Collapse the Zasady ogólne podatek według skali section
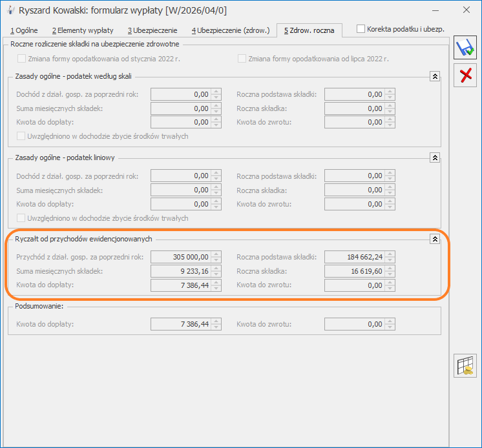 coord(435,76)
